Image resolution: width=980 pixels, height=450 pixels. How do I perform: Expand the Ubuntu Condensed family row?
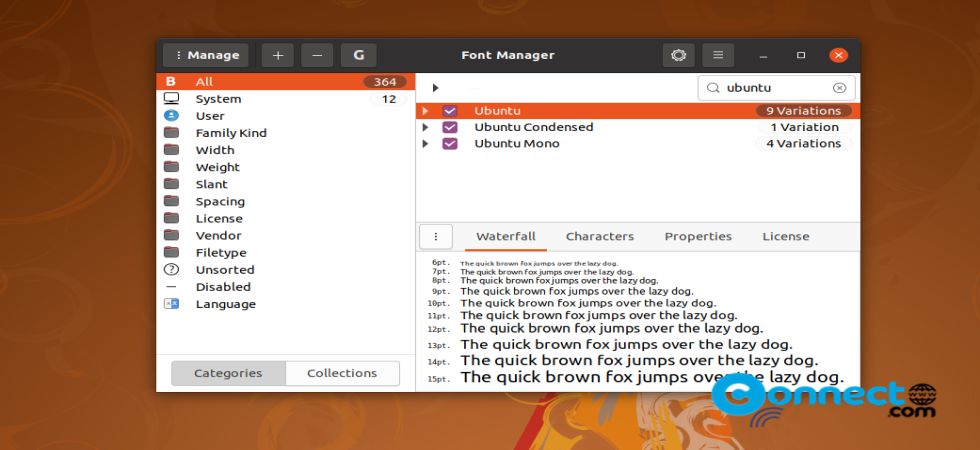(425, 127)
